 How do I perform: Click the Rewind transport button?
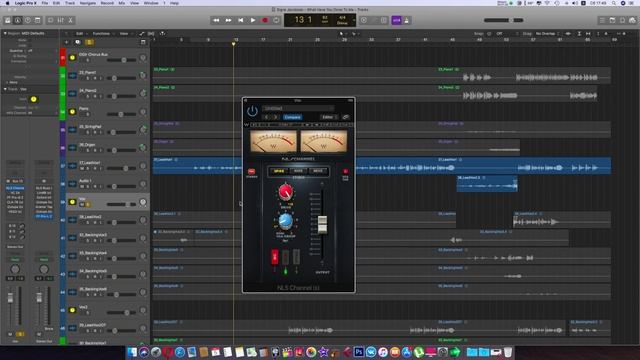[x=216, y=20]
